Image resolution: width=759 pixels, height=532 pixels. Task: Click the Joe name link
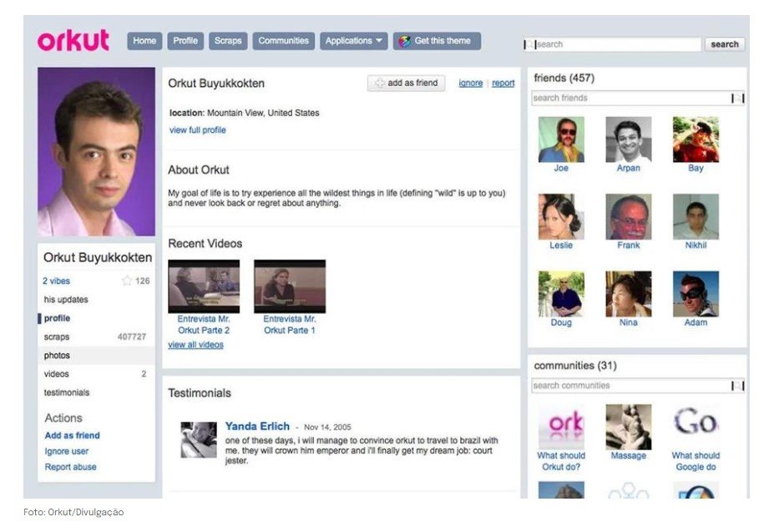pos(561,169)
